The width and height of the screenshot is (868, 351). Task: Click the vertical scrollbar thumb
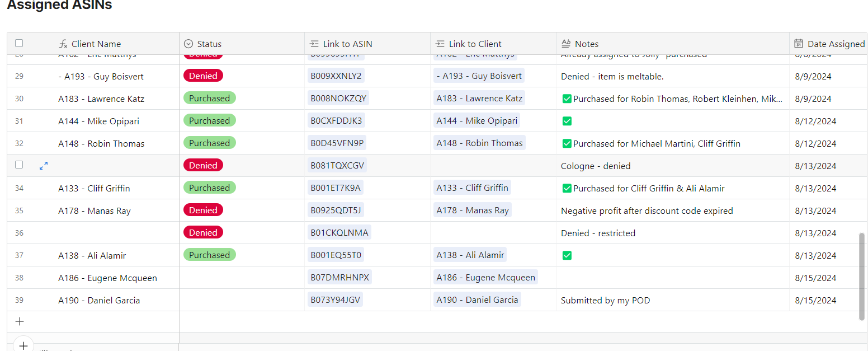click(x=862, y=277)
